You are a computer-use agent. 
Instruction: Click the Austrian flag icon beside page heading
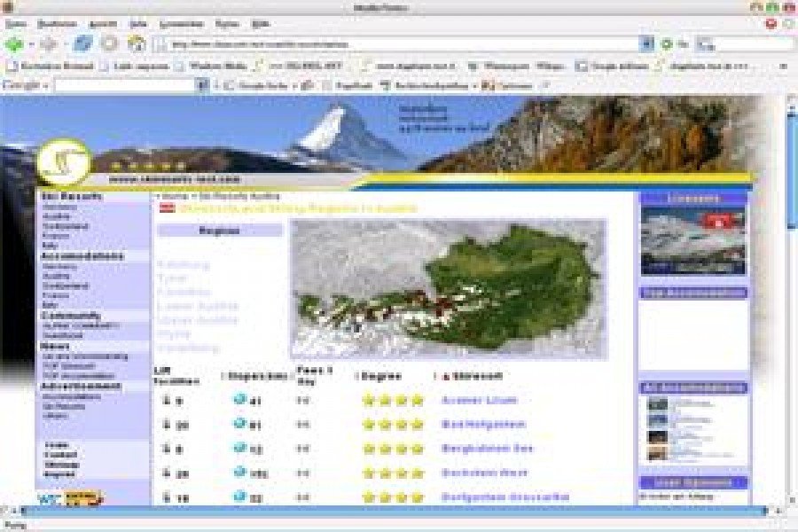point(168,207)
